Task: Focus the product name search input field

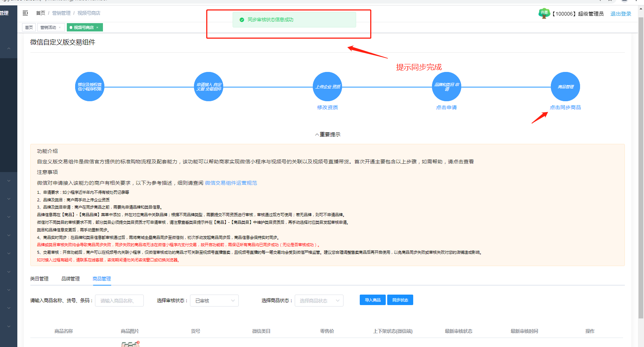Action: point(119,301)
